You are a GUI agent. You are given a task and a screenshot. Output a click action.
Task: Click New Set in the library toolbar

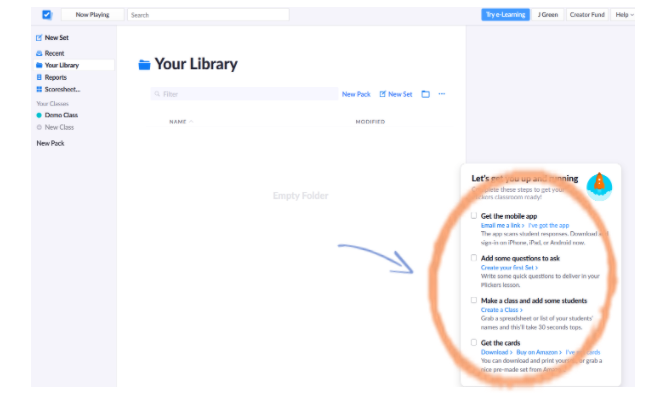point(400,94)
